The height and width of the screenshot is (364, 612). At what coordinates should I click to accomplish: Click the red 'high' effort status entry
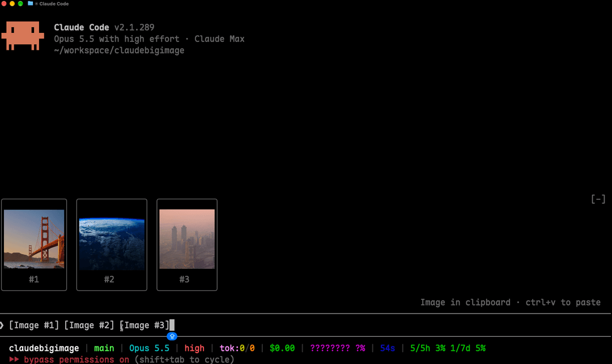pos(194,348)
